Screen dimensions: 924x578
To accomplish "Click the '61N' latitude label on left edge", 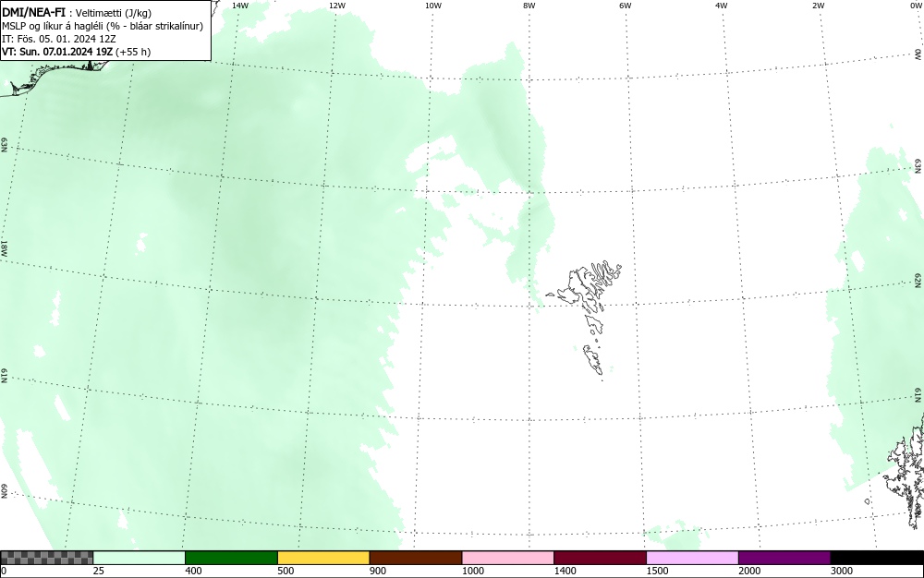I will (4, 376).
